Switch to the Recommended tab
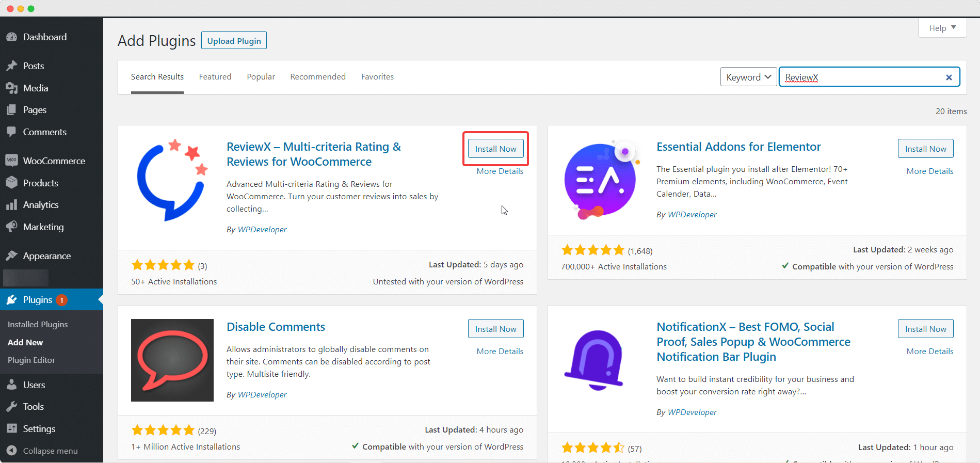 click(x=318, y=77)
